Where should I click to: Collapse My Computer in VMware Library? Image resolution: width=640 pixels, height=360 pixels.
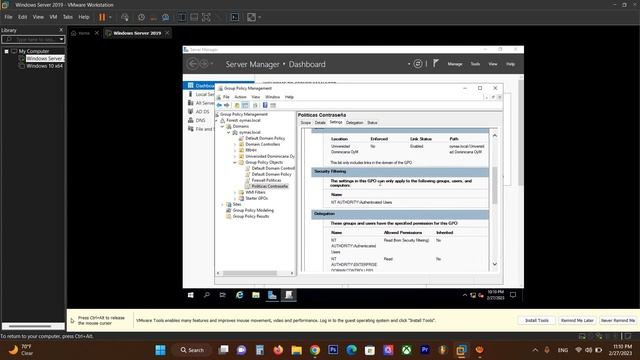7,51
